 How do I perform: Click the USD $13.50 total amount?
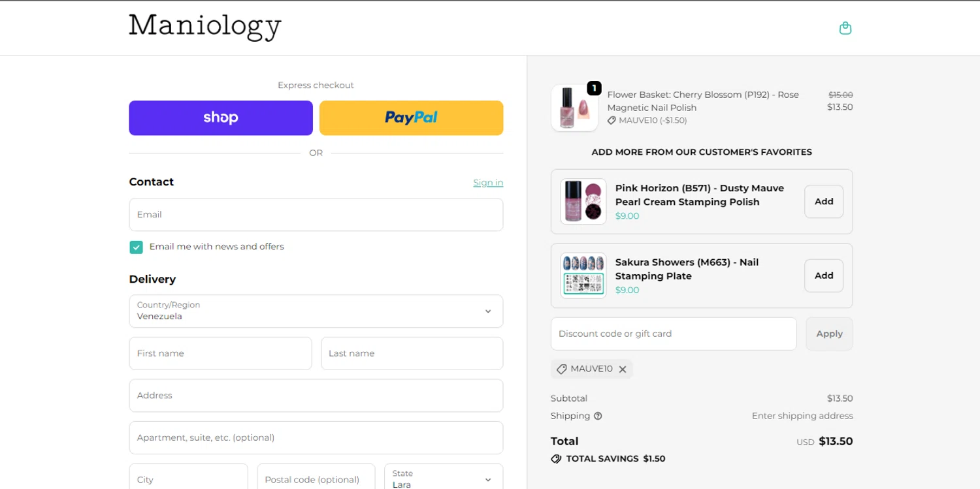[x=825, y=441]
